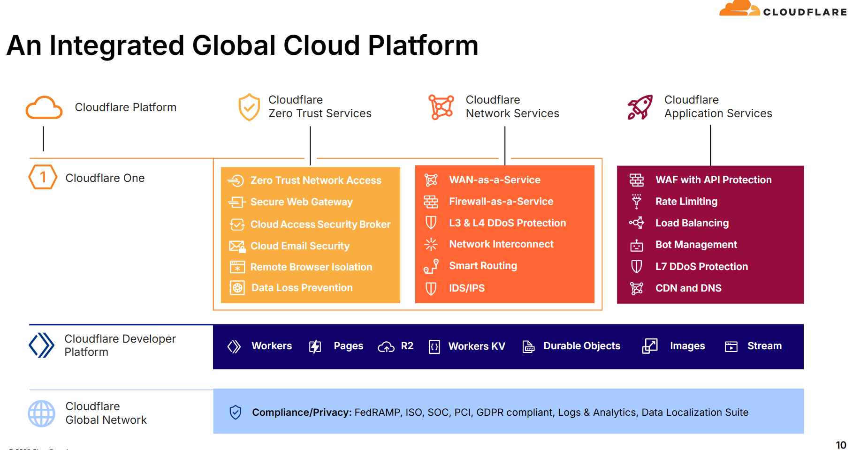Click the Smart Routing path icon
Viewport: 868px width, 450px height.
click(x=431, y=266)
